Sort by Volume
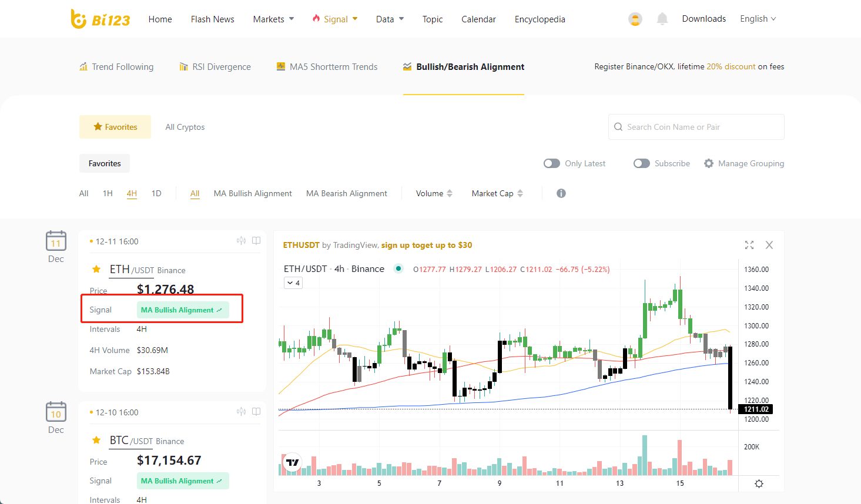861x504 pixels. coord(434,193)
